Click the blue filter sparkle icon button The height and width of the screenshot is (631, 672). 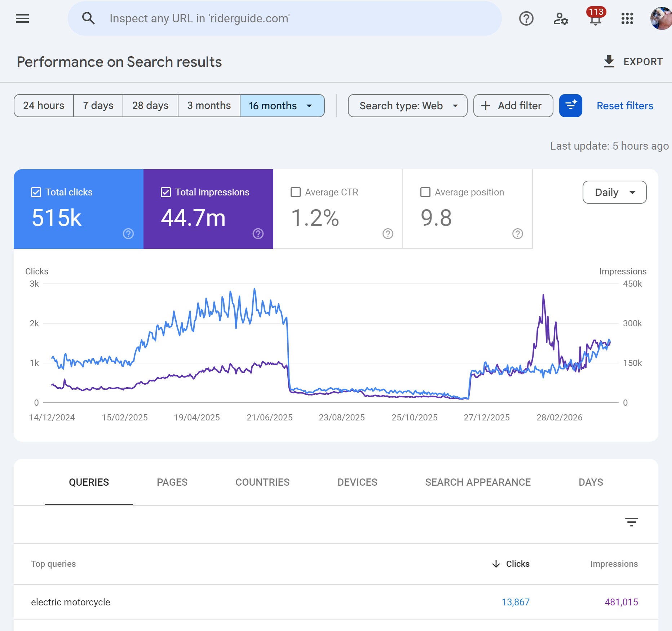(x=570, y=106)
